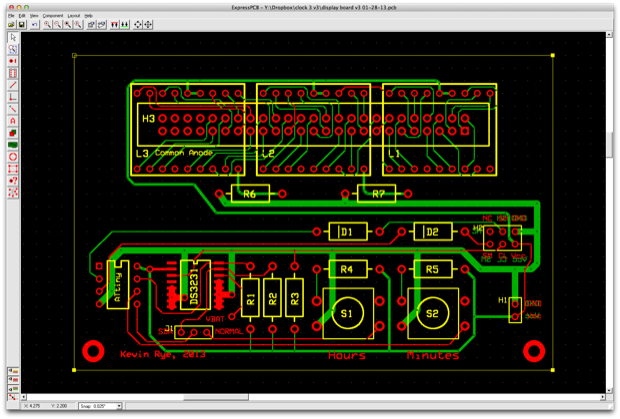Select the R4 resistor component
Screen dimensions: 620x419
tap(348, 269)
